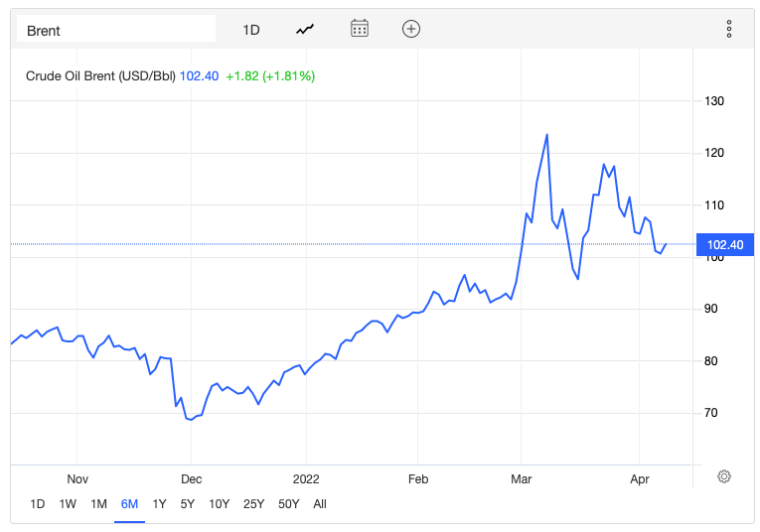Select the 1W time range tab
Viewport: 760px width, 532px height.
coord(68,504)
